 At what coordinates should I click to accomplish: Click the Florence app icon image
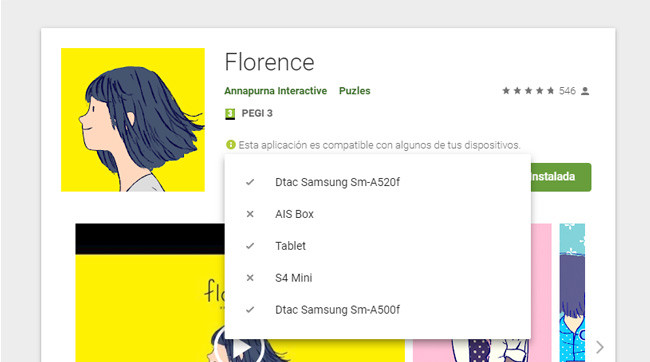point(133,120)
